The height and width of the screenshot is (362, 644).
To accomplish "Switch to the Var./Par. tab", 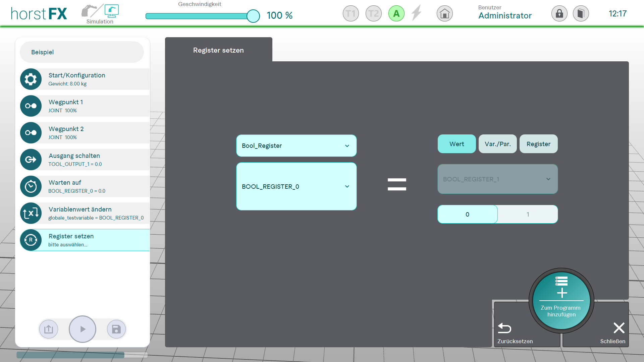I will click(x=497, y=144).
